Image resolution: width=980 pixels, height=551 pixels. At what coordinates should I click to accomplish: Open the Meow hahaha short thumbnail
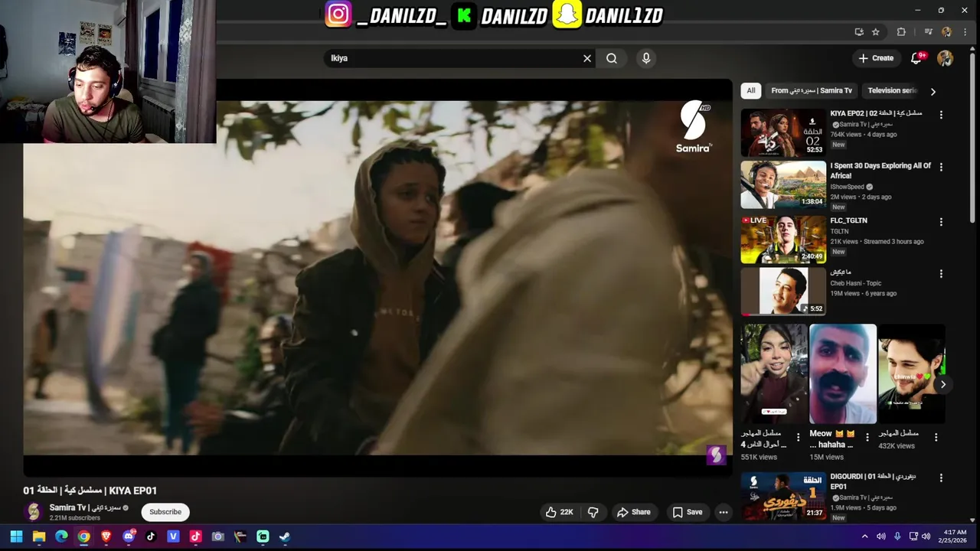click(843, 374)
